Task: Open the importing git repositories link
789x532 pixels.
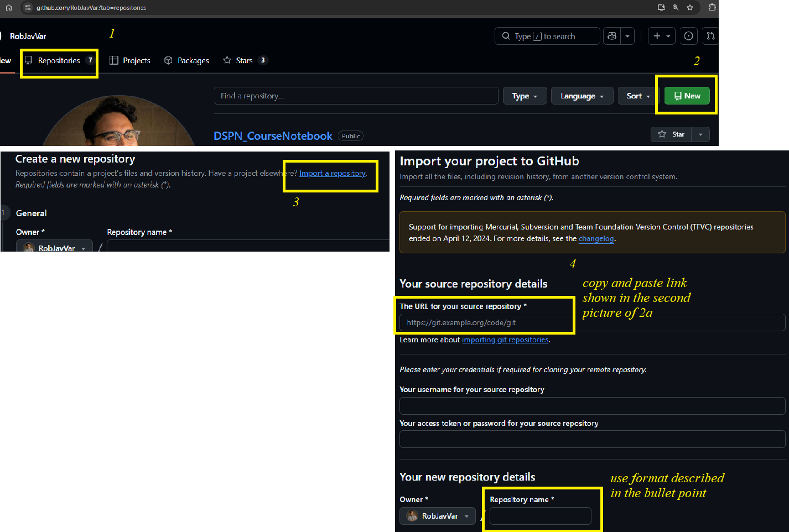Action: click(x=505, y=340)
